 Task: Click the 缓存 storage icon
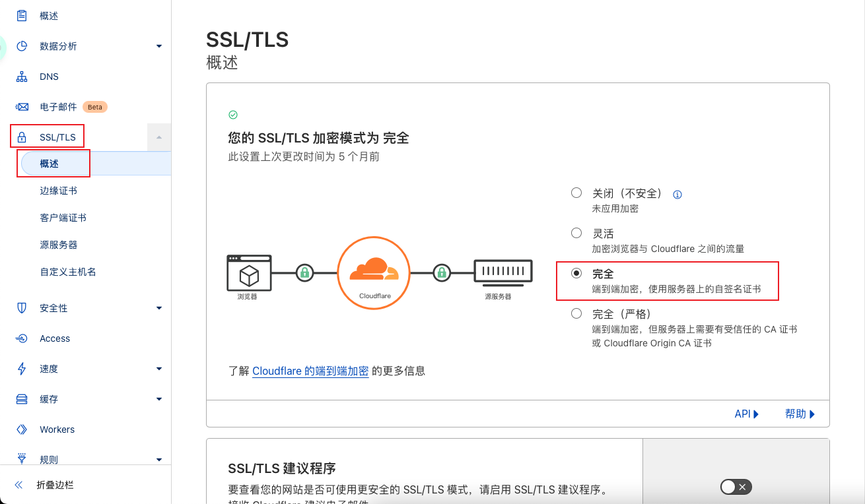tap(22, 399)
